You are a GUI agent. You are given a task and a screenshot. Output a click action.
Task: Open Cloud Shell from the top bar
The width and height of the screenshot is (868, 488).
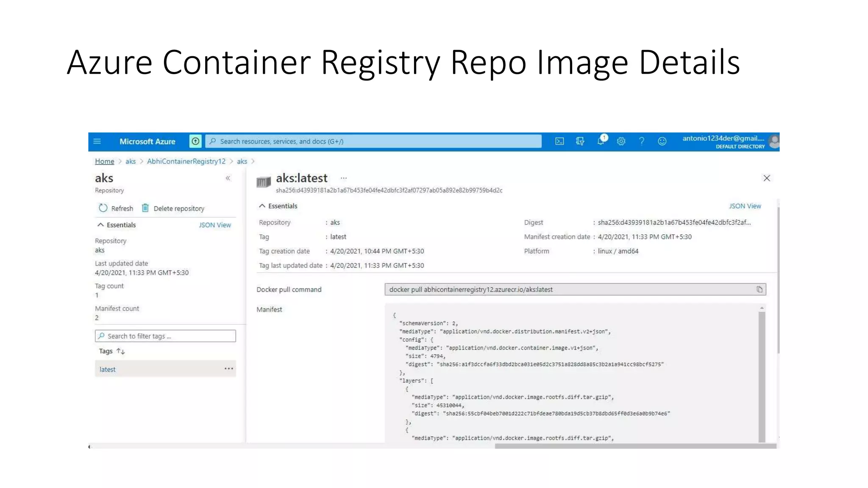tap(559, 141)
